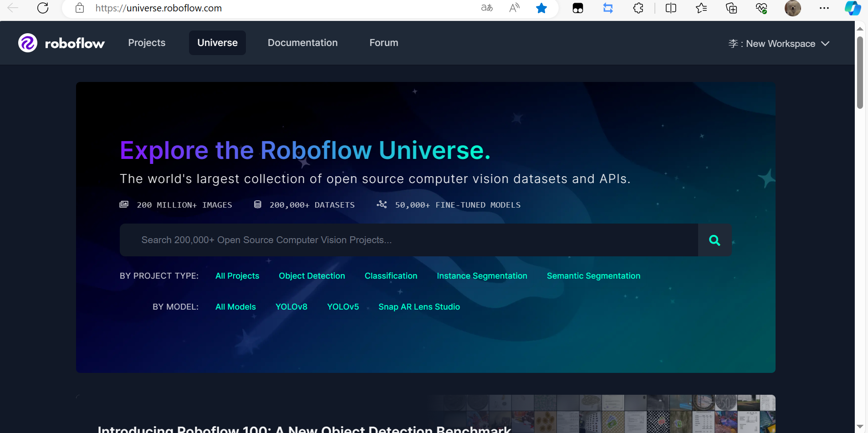Click the model icon beside FINE-TUNED MODELS
The image size is (868, 433).
(x=382, y=204)
